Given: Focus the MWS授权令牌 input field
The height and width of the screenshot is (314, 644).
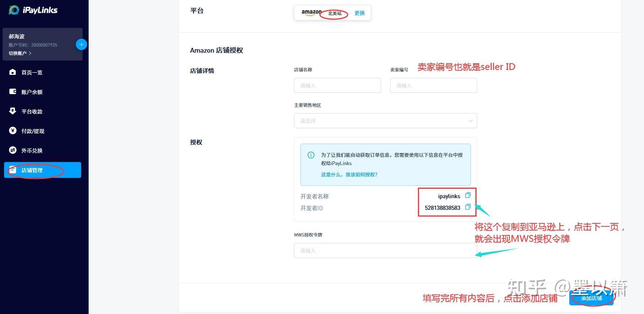Looking at the screenshot, I should pyautogui.click(x=385, y=250).
